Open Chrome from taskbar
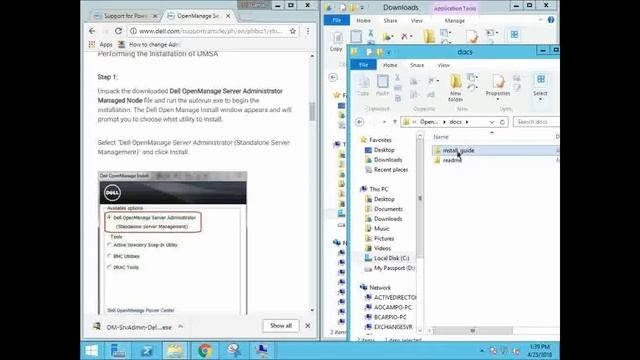Viewport: 640px width, 360px height. tap(205, 351)
